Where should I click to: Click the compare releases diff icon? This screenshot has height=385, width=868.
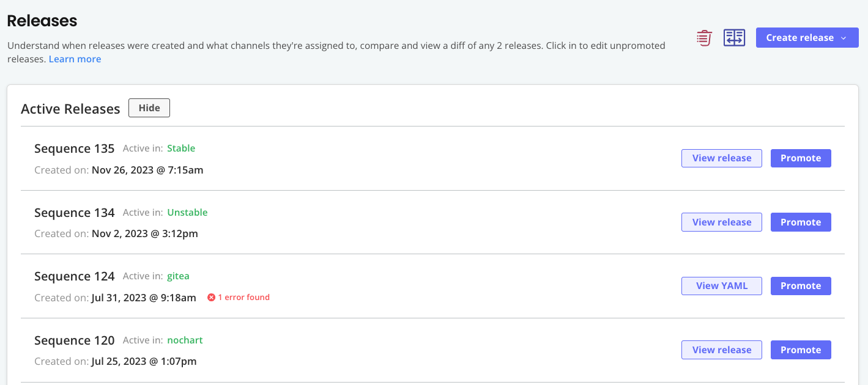[x=734, y=38]
